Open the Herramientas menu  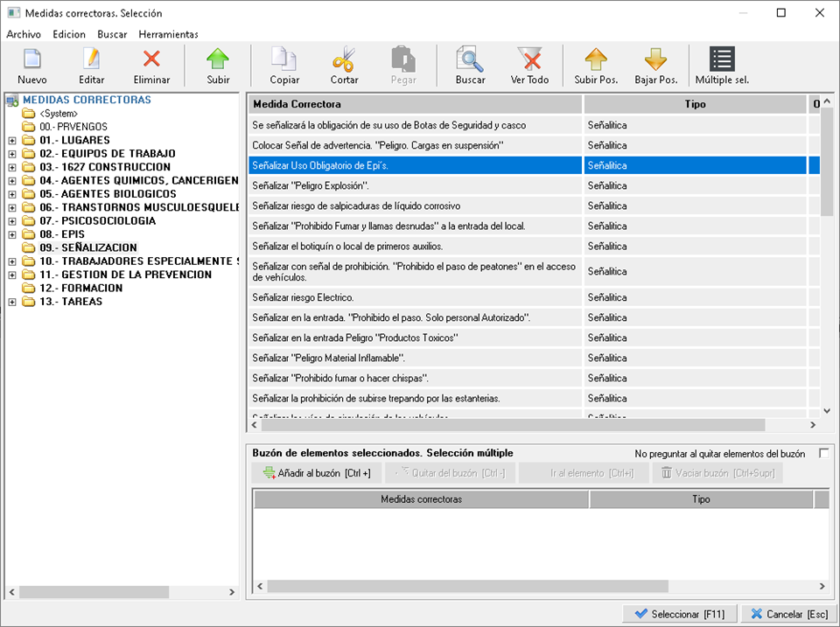(168, 34)
